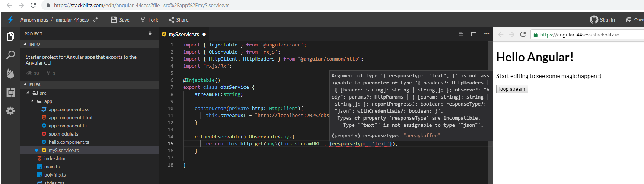Click project description text in INFO
Viewport: 644px width, 184px height.
click(81, 60)
